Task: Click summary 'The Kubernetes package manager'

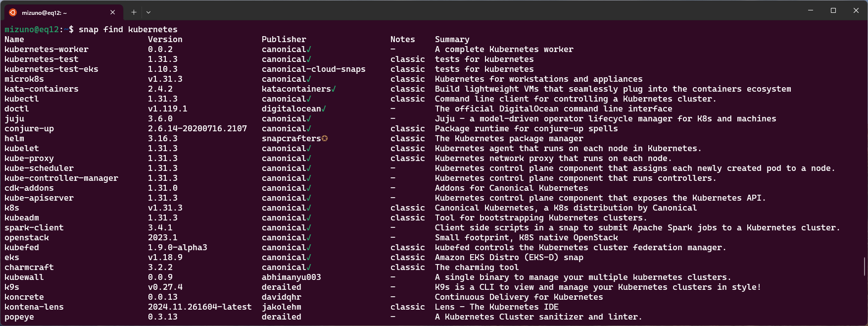Action: (x=509, y=139)
